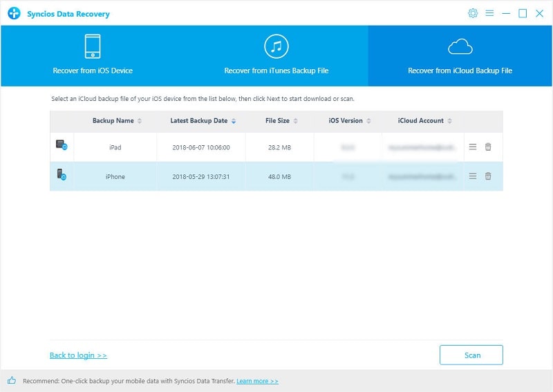Screen dimensions: 553x392
Task: Click the 28.2 MB file size cell
Action: click(279, 147)
